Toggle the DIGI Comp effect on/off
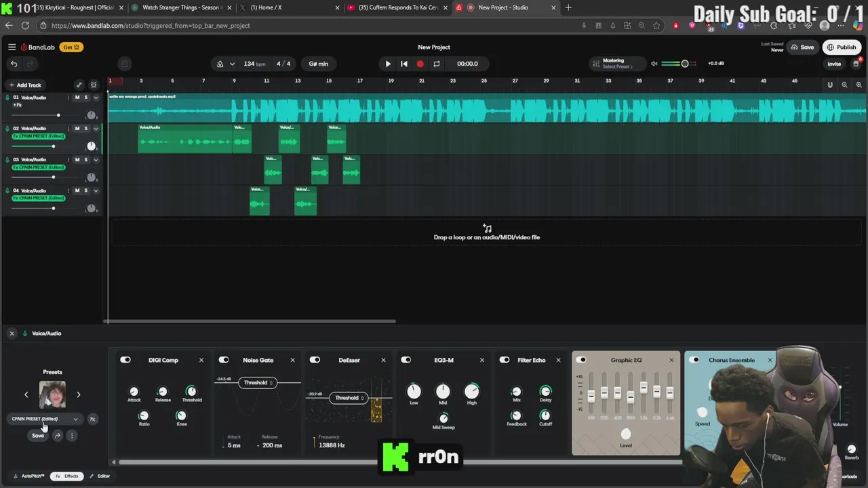This screenshot has width=868, height=488. [x=125, y=360]
